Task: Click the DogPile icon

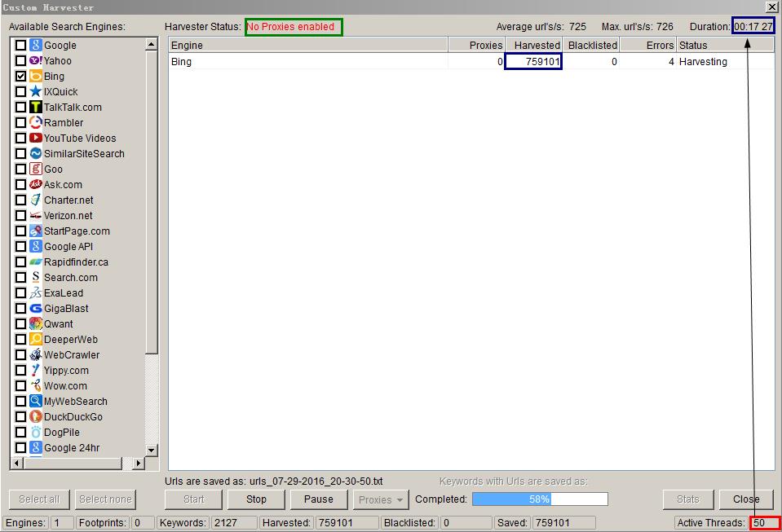Action: pos(35,432)
